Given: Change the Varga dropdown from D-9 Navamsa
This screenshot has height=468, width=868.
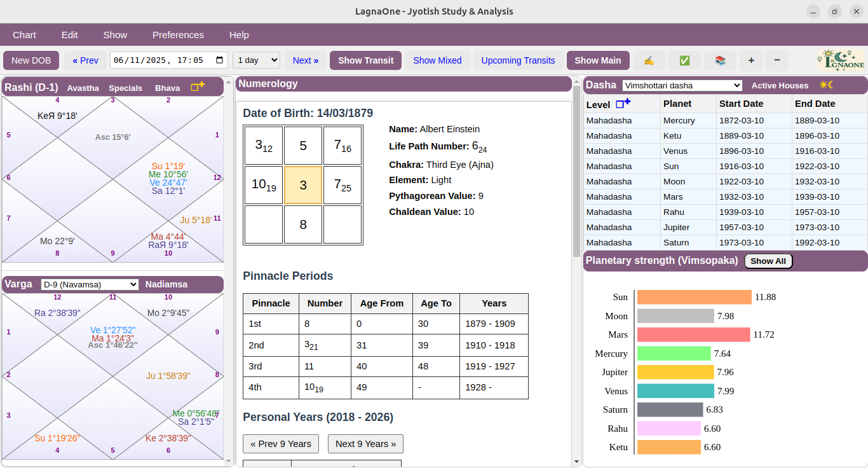Looking at the screenshot, I should pyautogui.click(x=89, y=284).
